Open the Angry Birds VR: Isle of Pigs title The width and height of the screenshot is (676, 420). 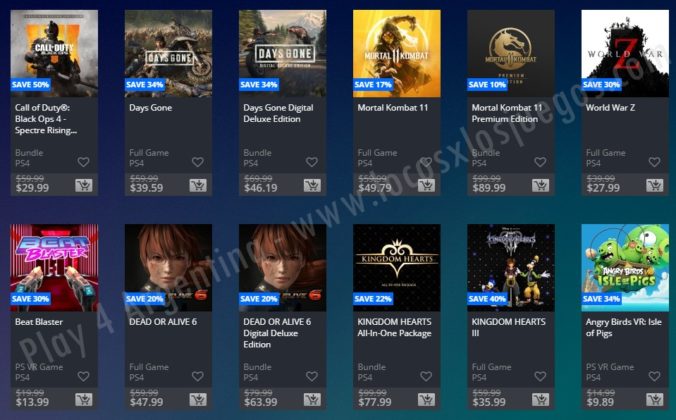click(x=623, y=327)
